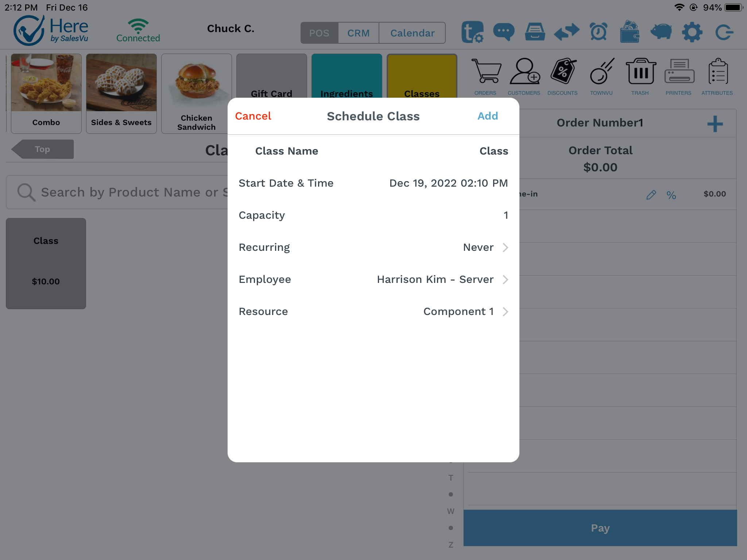The width and height of the screenshot is (747, 560).
Task: Switch to the CRM tab
Action: (359, 32)
